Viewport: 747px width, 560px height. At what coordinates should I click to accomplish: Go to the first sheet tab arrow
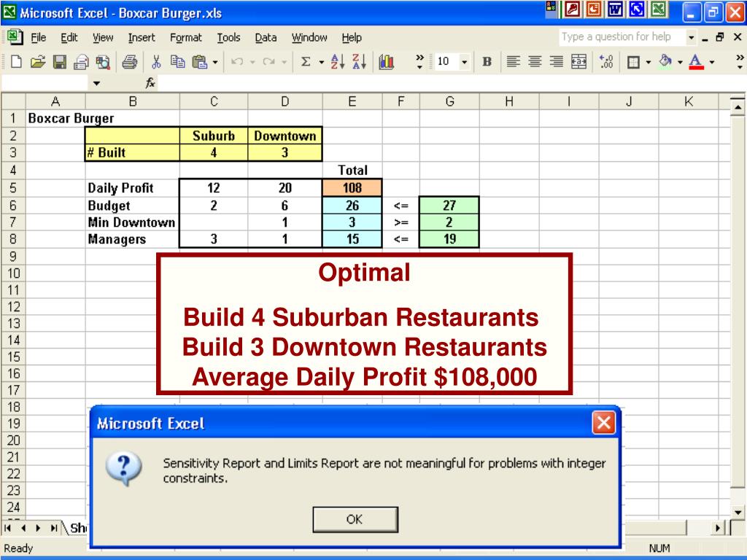tap(8, 528)
